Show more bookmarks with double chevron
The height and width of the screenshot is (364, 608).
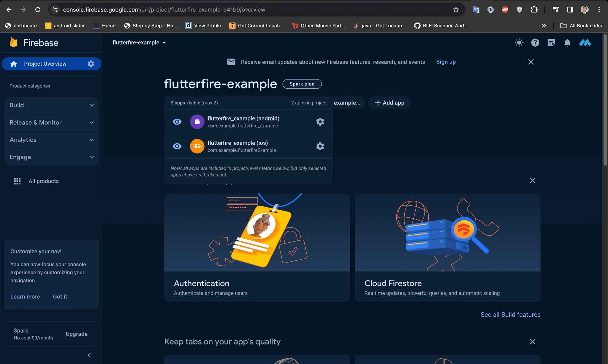pyautogui.click(x=544, y=26)
